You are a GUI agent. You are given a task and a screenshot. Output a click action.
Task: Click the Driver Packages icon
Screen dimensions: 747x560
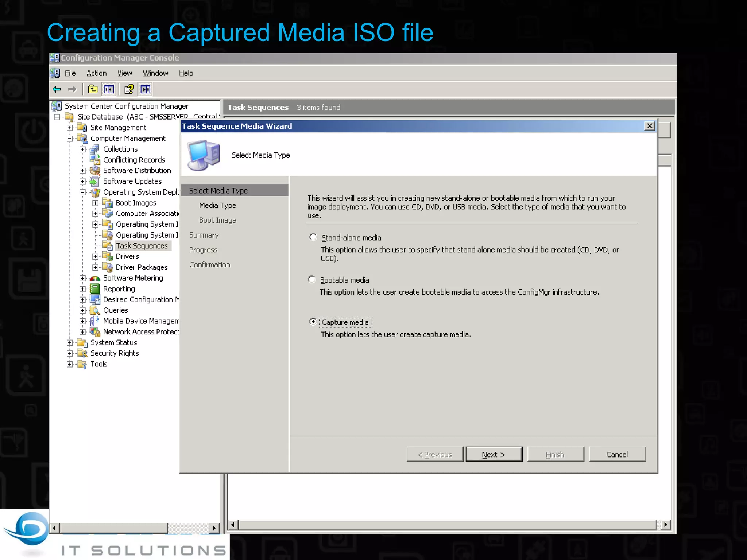coord(108,267)
